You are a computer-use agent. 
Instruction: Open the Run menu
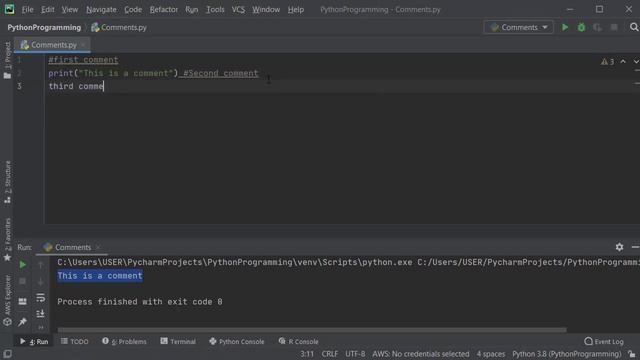tap(191, 9)
